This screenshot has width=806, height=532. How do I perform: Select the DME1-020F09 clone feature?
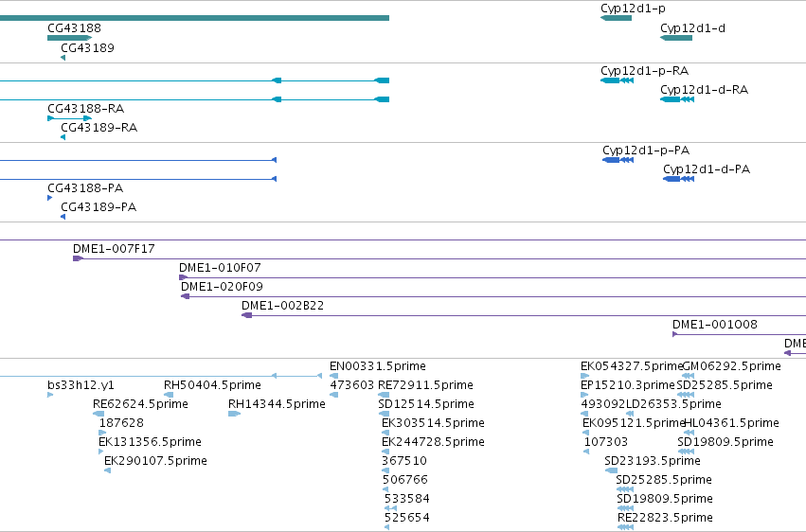point(493,297)
